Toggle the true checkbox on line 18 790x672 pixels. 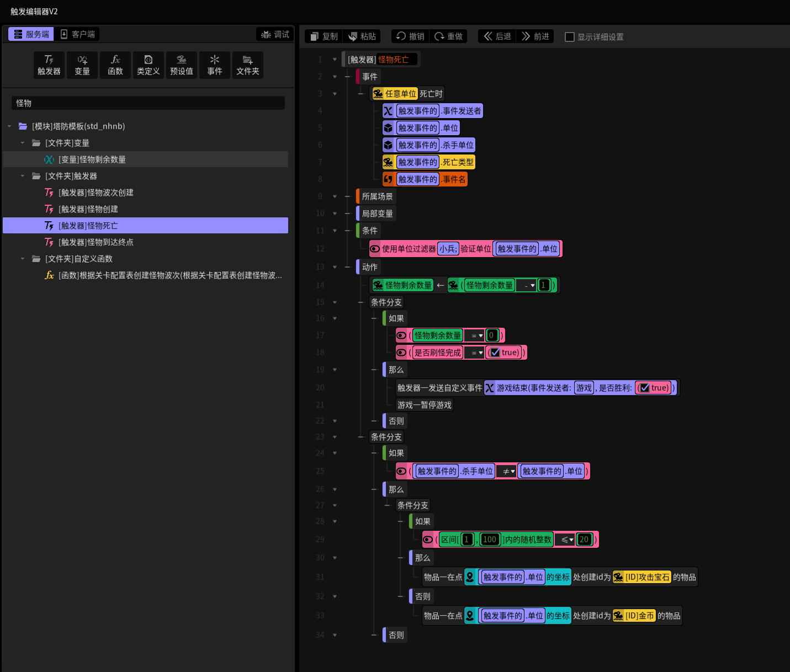(x=495, y=353)
